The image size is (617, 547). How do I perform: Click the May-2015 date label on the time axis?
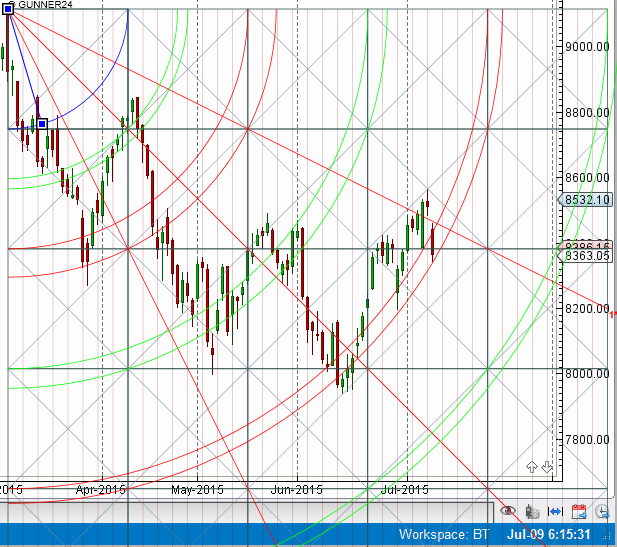[197, 490]
